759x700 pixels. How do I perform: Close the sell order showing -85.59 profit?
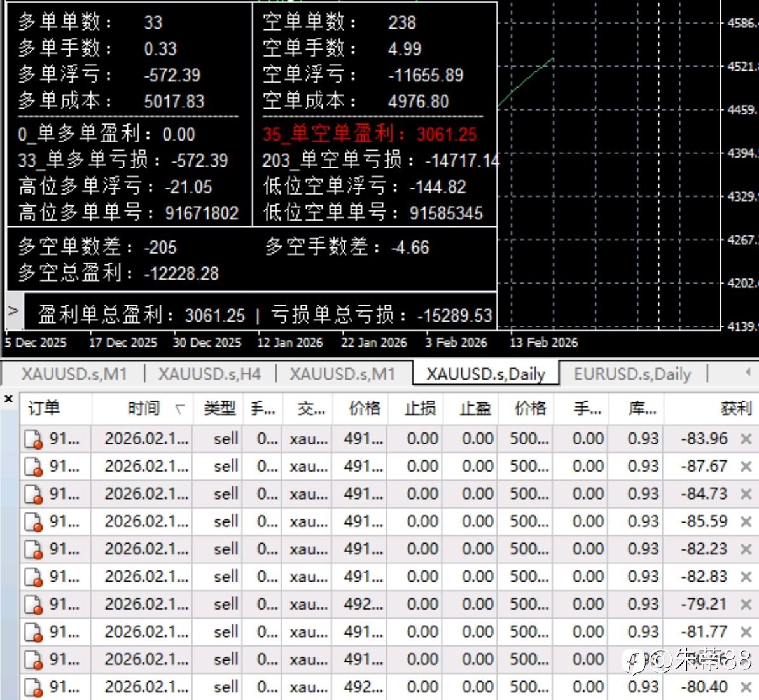746,521
